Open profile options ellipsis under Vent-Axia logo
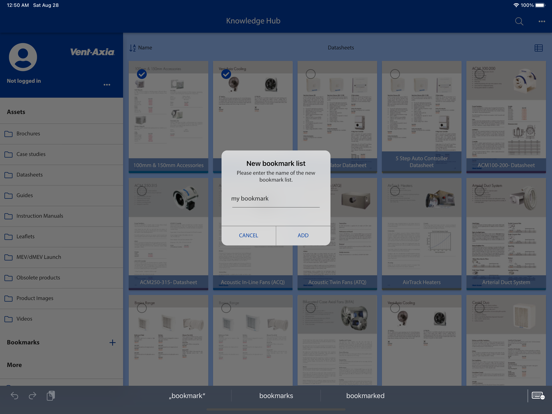Image resolution: width=552 pixels, height=414 pixels. pos(107,85)
